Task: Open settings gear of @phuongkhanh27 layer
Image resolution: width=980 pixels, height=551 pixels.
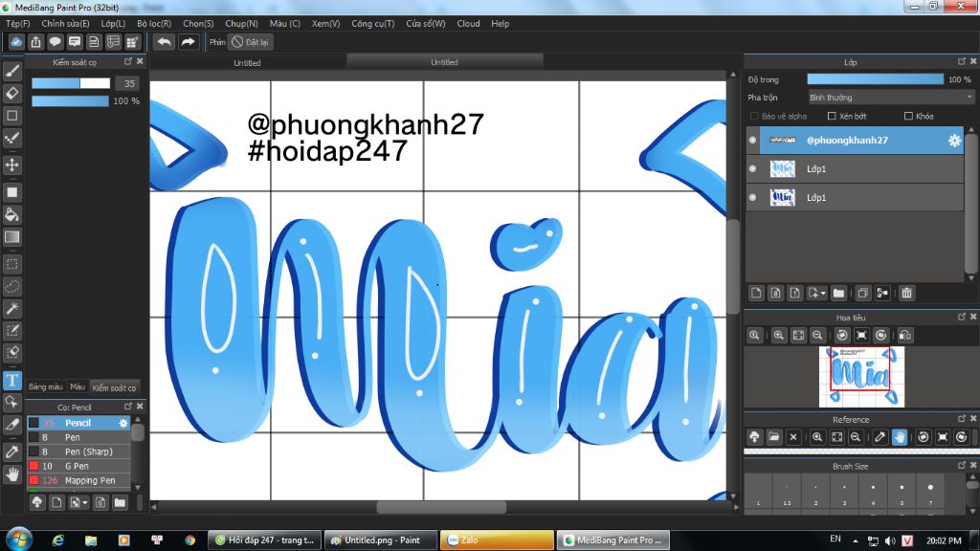Action: (x=954, y=141)
